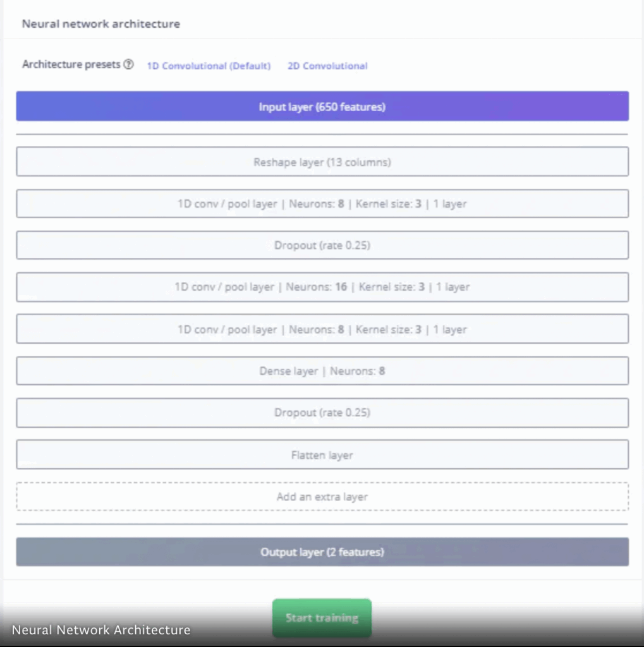This screenshot has height=647, width=644.
Task: Select the 1D conv layer with 16 neurons
Action: pyautogui.click(x=322, y=287)
